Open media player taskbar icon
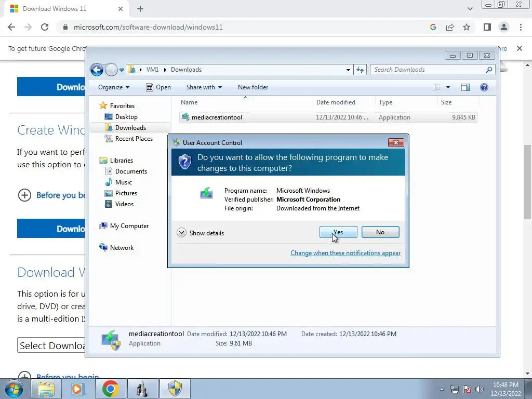This screenshot has height=399, width=532. pos(77,389)
